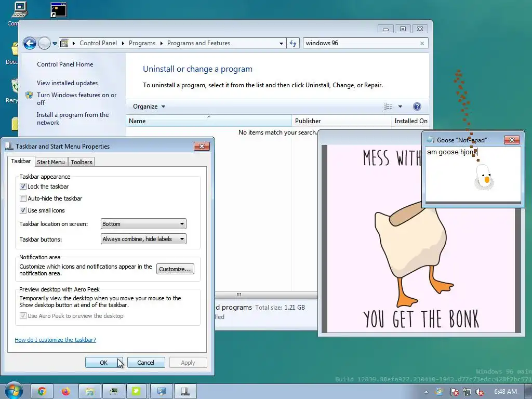Open the command prompt shortcut desktop icon
This screenshot has height=399, width=532.
[58, 10]
